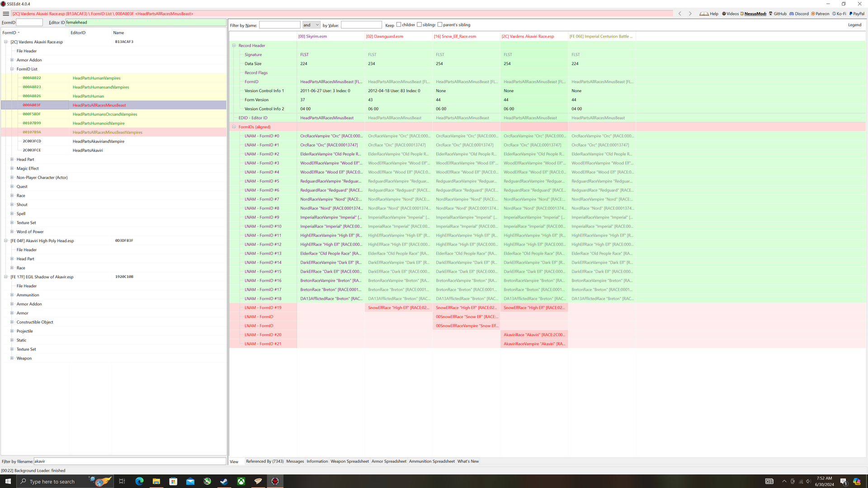Open Ko-Fi link
The image size is (868, 488).
(x=839, y=14)
